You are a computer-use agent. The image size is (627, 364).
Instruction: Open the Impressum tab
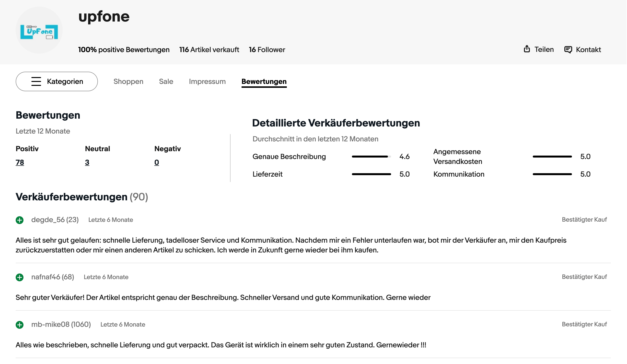coord(207,81)
